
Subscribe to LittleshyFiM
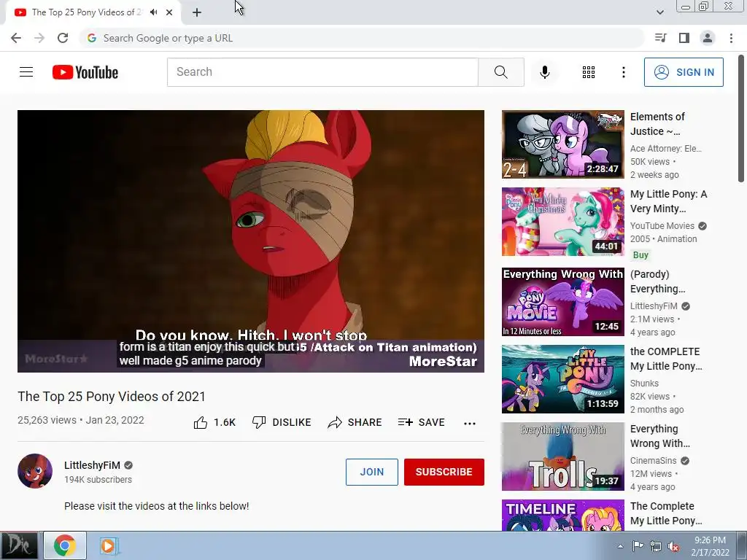(444, 472)
